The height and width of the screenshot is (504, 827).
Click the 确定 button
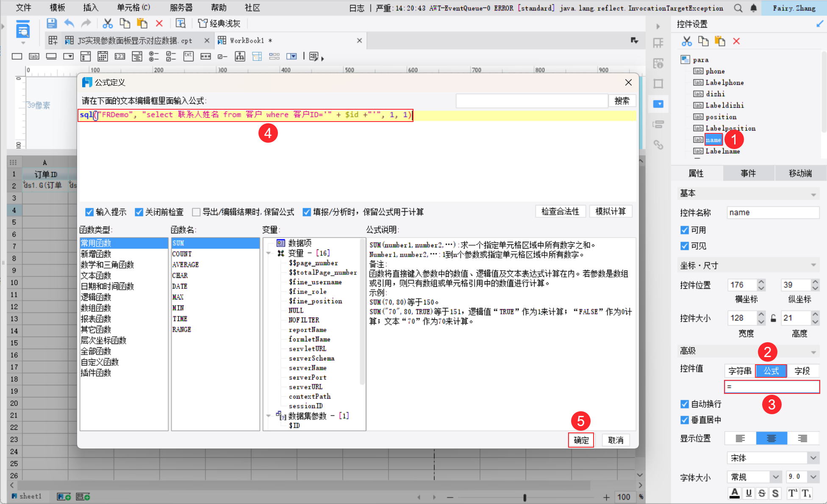[581, 440]
